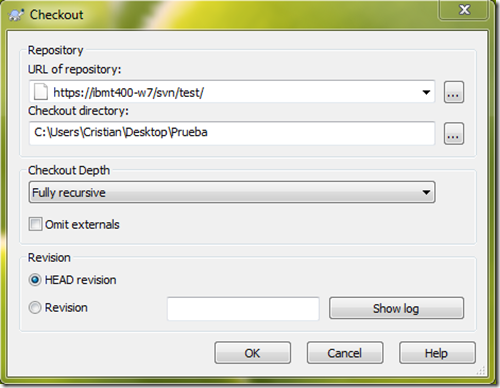Select the HEAD revision radio button
Viewport: 500px width, 388px height.
(x=35, y=280)
